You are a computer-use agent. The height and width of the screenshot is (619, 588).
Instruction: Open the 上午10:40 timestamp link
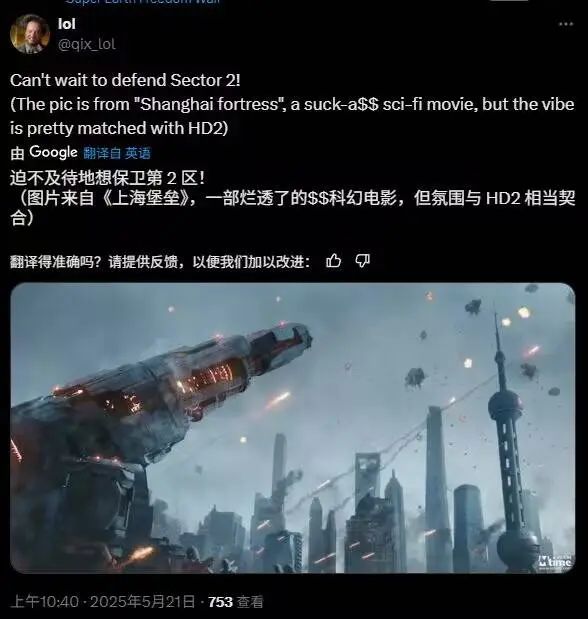(44, 602)
